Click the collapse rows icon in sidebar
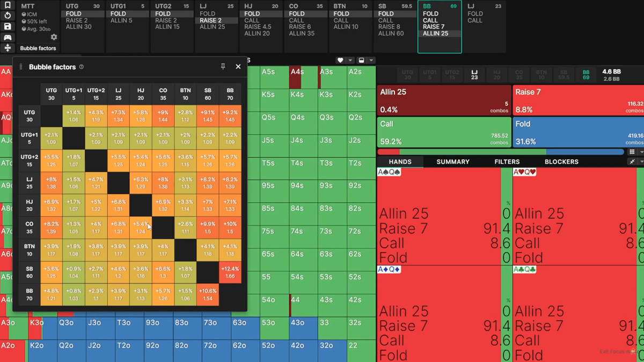The height and width of the screenshot is (362, 644). (8, 48)
